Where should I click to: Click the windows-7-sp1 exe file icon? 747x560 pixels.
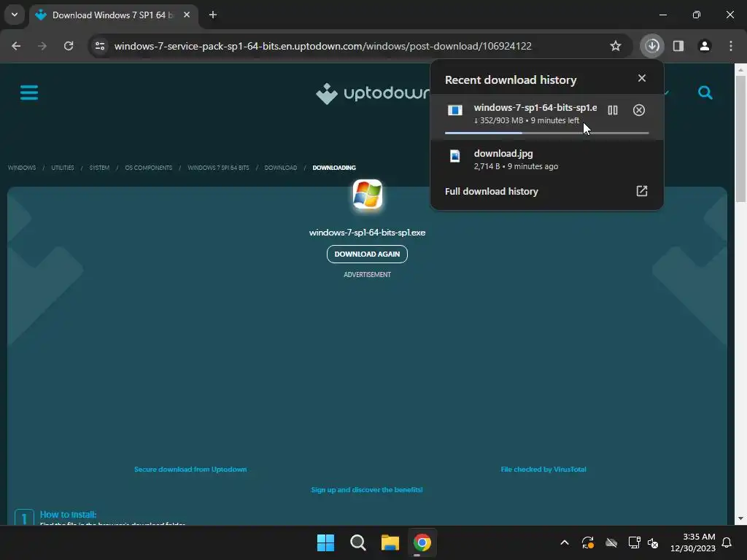tap(455, 110)
